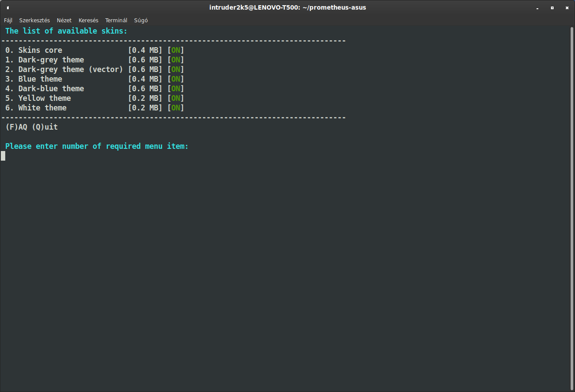Screen dimensions: 575x392
Task: Open the Fájl menu
Action: tap(8, 20)
